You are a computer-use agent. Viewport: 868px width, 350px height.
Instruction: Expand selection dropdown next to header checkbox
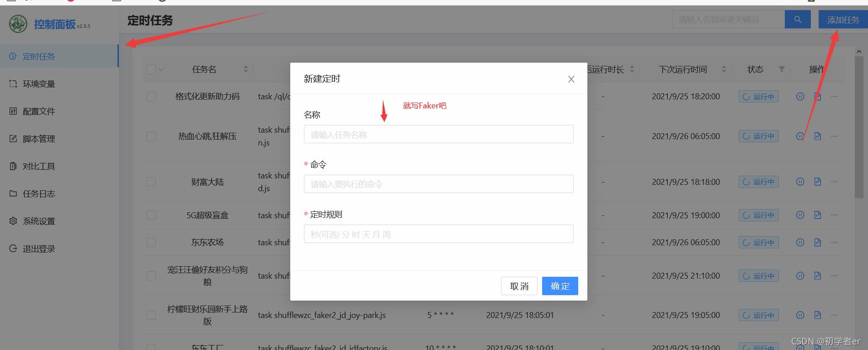pyautogui.click(x=161, y=70)
